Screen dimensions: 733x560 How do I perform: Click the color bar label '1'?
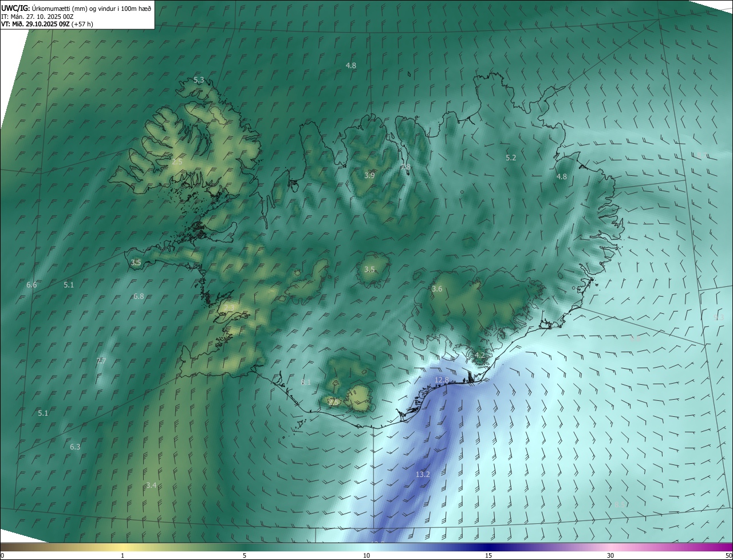tap(123, 555)
